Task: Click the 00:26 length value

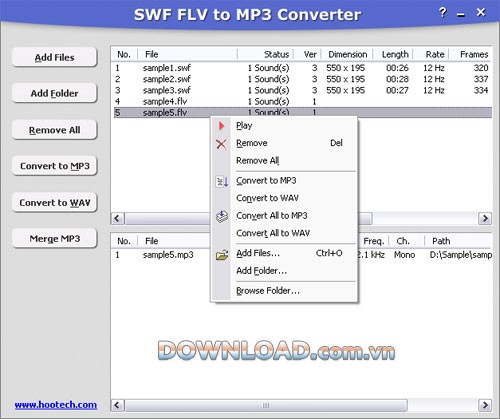Action: coord(397,68)
